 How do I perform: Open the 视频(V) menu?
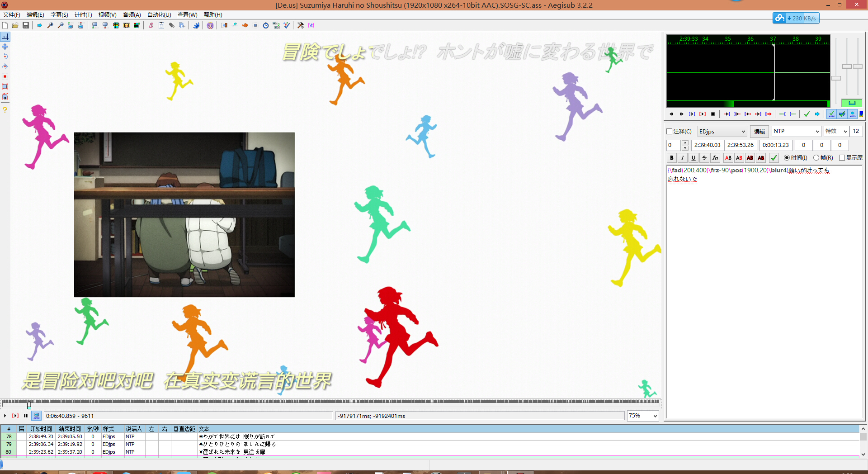tap(108, 15)
